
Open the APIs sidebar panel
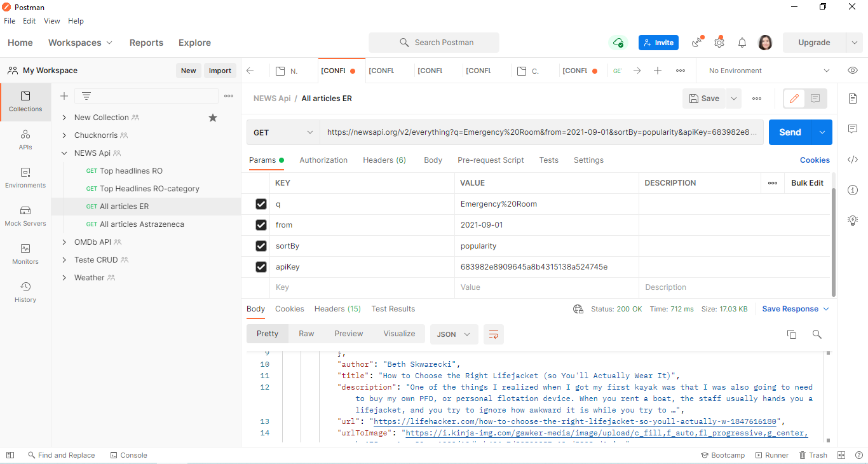pyautogui.click(x=25, y=140)
